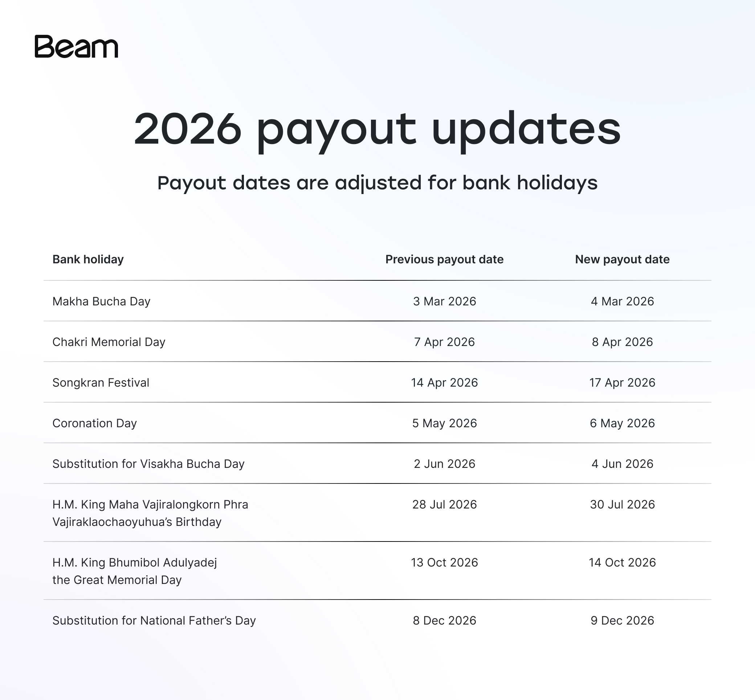Viewport: 755px width, 700px height.
Task: Click the Bank holiday column header
Action: 88,259
